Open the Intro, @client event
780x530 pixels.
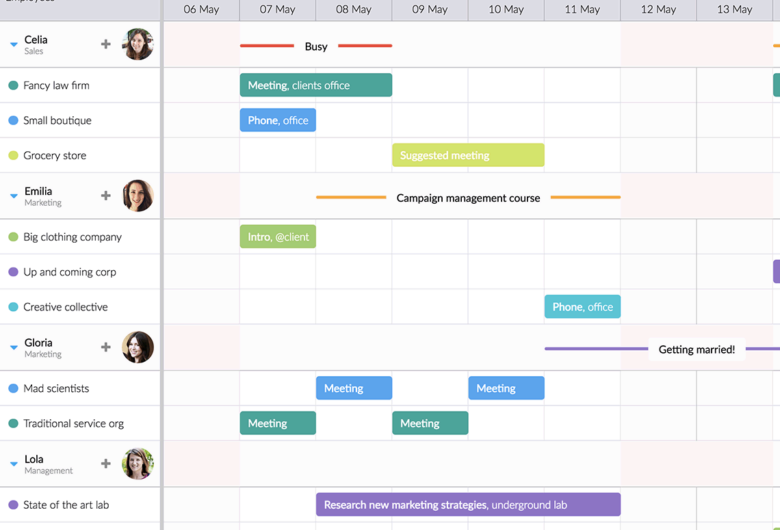point(278,236)
